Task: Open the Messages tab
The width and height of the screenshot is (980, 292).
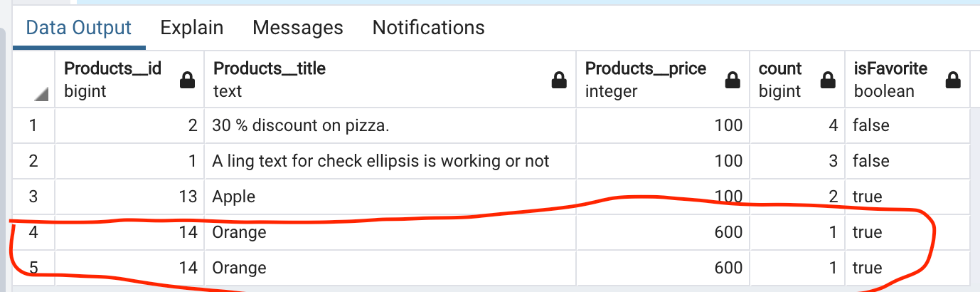Action: pyautogui.click(x=298, y=28)
